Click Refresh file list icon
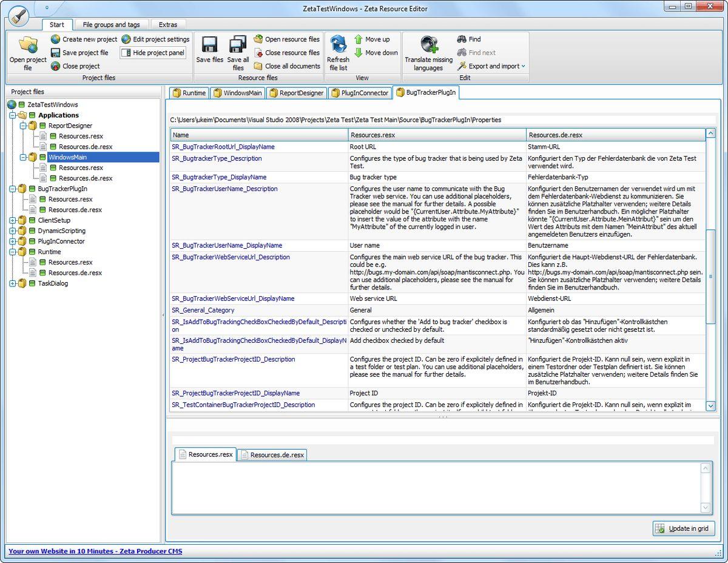 pyautogui.click(x=338, y=45)
